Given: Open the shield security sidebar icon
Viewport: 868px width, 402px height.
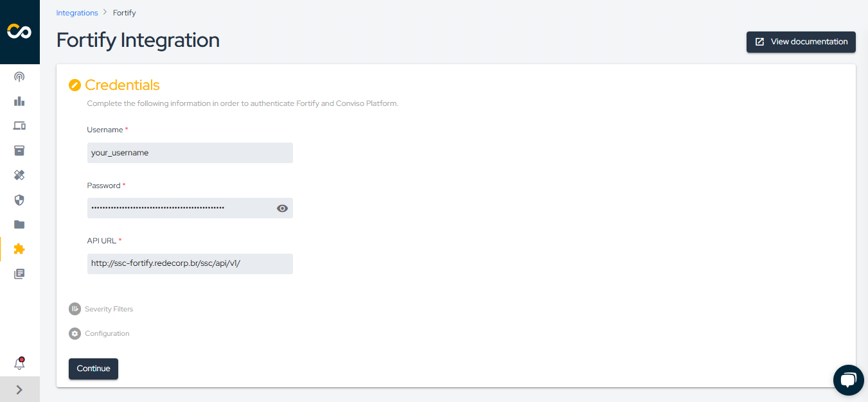Looking at the screenshot, I should [x=19, y=200].
